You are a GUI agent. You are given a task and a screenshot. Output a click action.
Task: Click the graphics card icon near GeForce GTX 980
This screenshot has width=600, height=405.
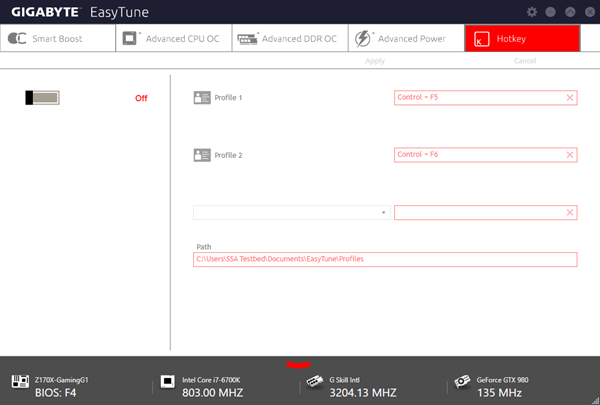pyautogui.click(x=462, y=381)
